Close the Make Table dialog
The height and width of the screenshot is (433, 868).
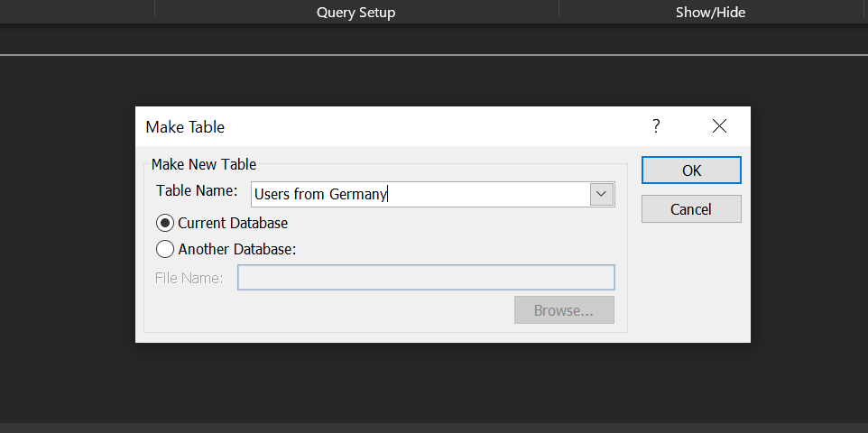pos(719,126)
